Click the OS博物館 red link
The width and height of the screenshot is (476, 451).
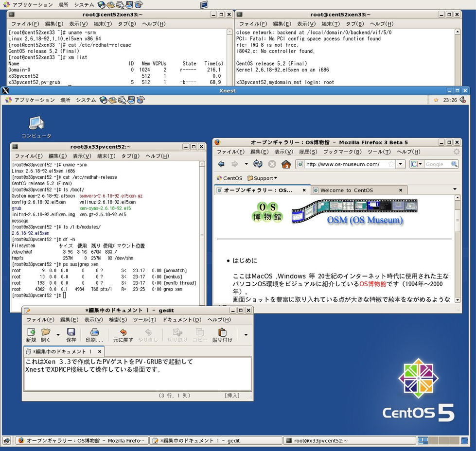[x=373, y=284]
